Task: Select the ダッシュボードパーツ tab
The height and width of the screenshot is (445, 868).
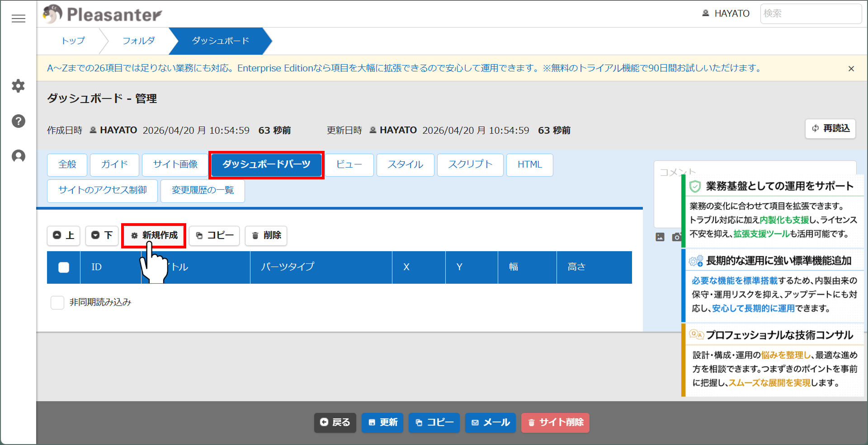Action: coord(266,165)
